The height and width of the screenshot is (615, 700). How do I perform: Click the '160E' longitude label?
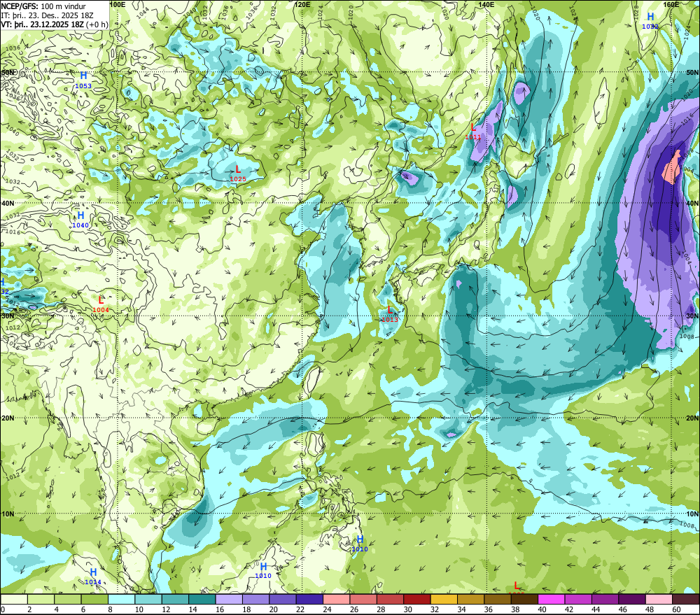pyautogui.click(x=671, y=4)
